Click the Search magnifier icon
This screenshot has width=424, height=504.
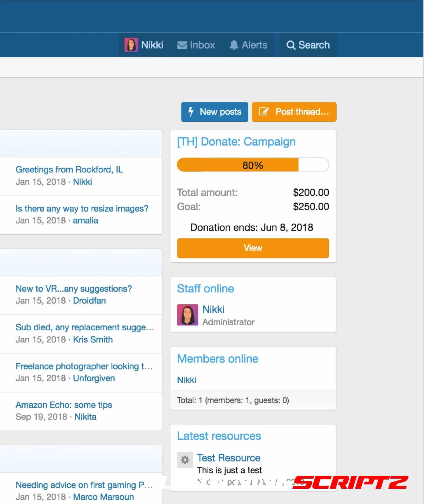click(x=291, y=45)
